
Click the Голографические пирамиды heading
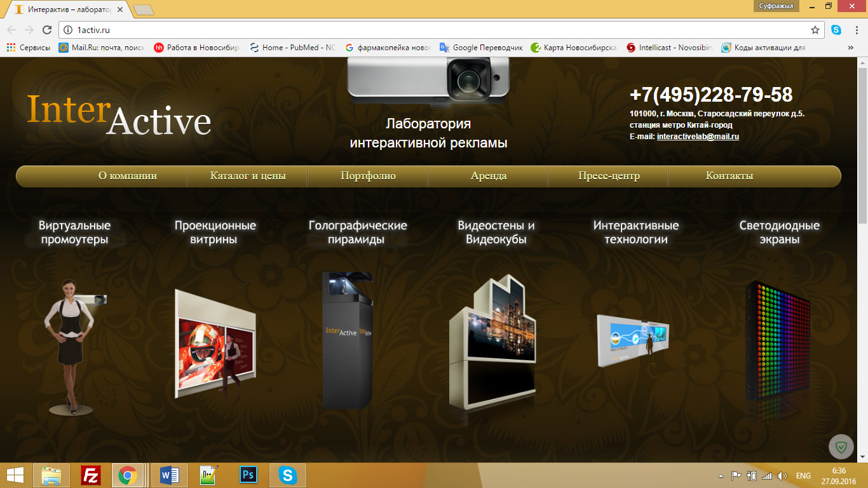(x=357, y=233)
